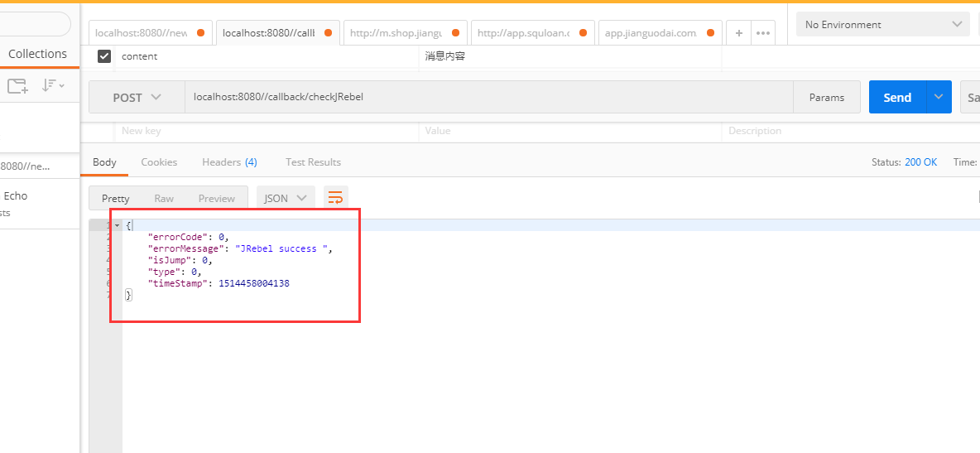Image resolution: width=980 pixels, height=453 pixels.
Task: Select Raw response view
Action: [164, 198]
